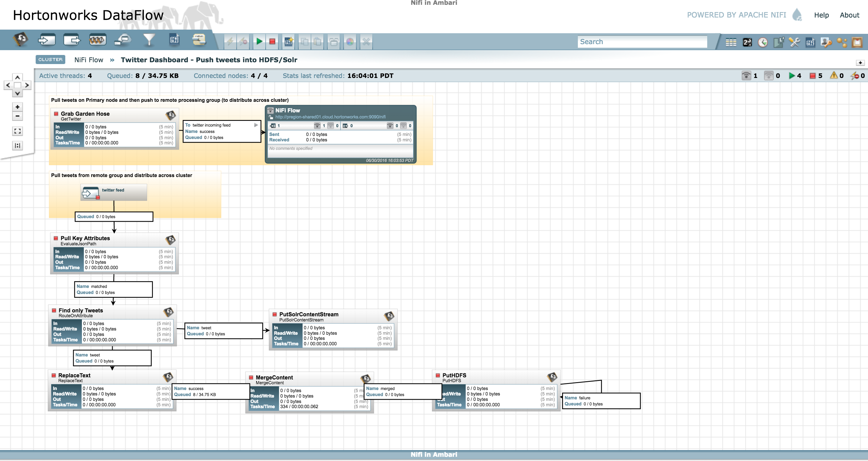Viewport: 868px width, 461px height.
Task: Zoom in using the plus button
Action: (18, 107)
